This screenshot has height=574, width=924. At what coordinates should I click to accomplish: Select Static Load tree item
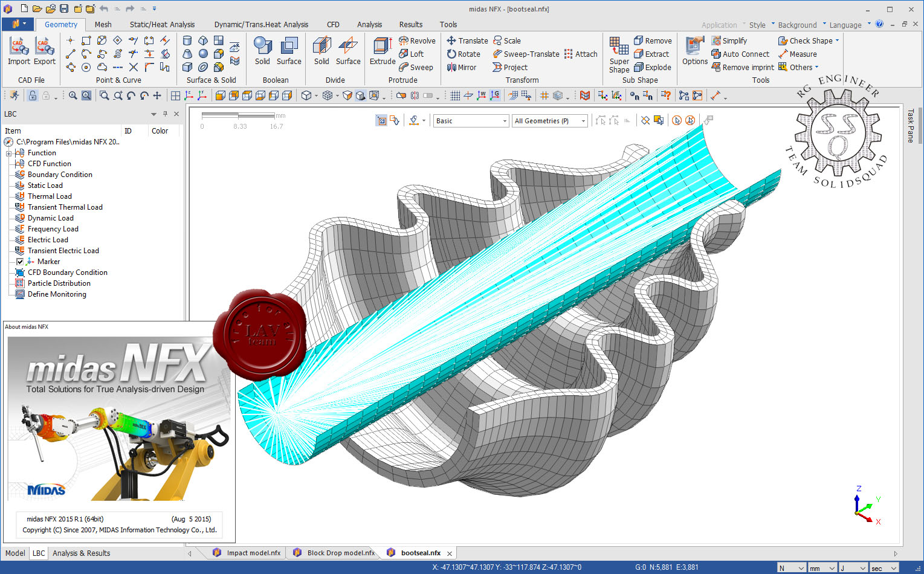coord(45,185)
